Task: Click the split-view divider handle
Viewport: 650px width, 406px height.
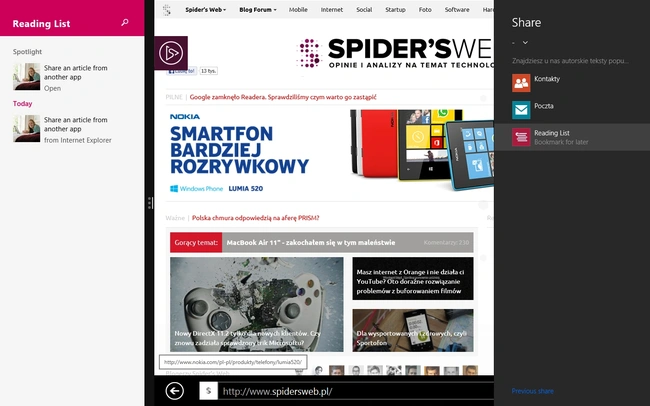Action: tap(150, 203)
